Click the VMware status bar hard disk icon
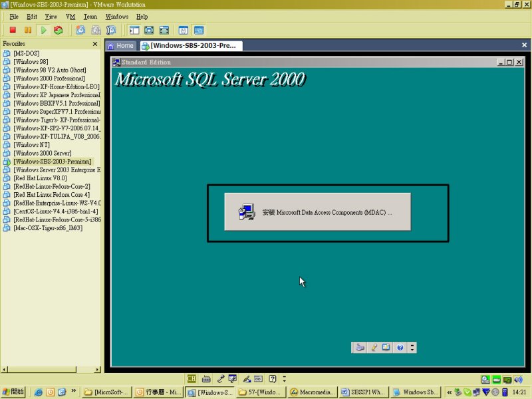Image resolution: width=532 pixels, height=399 pixels. [485, 380]
